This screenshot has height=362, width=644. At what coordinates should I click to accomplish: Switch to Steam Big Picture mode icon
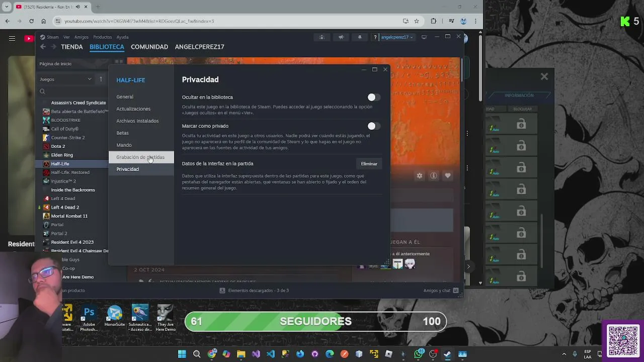click(x=424, y=37)
